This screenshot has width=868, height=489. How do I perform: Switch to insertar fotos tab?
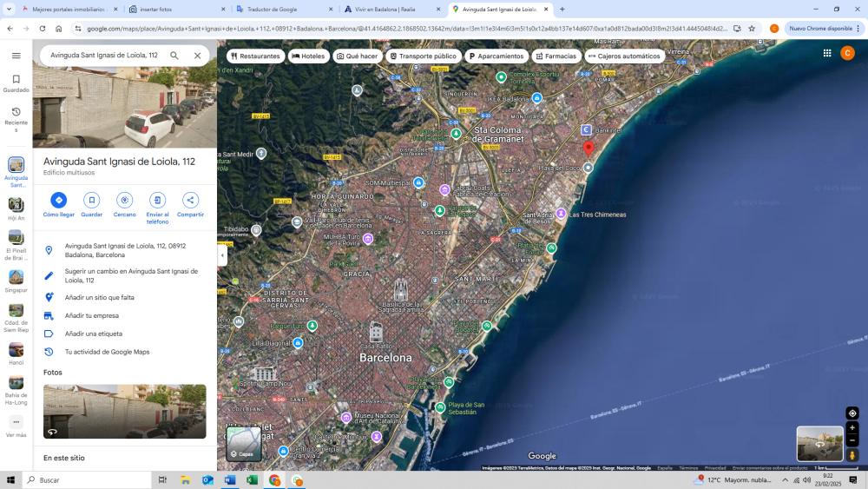tap(177, 10)
